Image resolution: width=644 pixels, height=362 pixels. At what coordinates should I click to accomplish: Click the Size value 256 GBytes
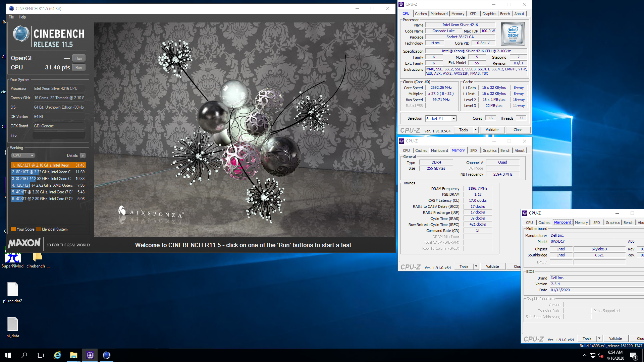click(436, 168)
